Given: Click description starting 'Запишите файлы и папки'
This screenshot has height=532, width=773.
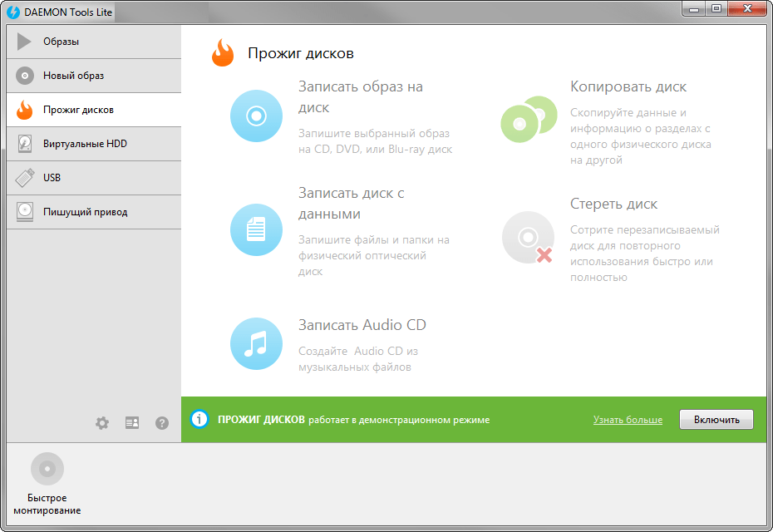Looking at the screenshot, I should (x=374, y=255).
